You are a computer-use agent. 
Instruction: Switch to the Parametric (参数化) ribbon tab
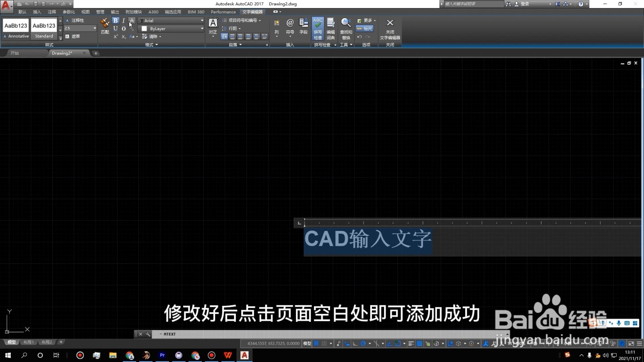(x=69, y=12)
